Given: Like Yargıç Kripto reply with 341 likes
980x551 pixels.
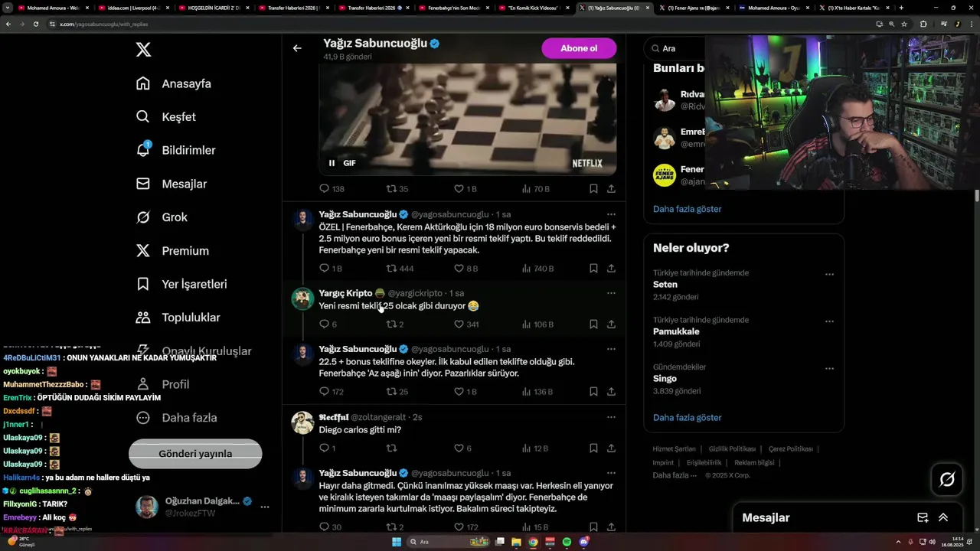Looking at the screenshot, I should click(x=466, y=324).
